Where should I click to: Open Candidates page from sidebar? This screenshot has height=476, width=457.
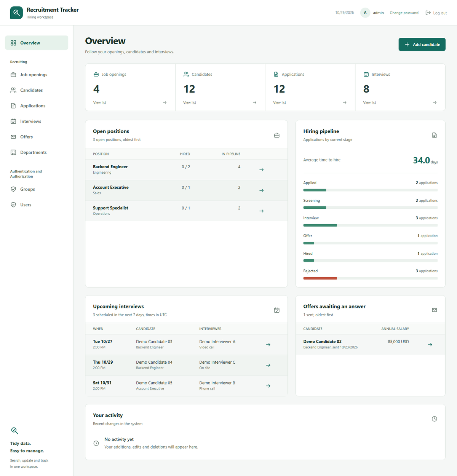pyautogui.click(x=37, y=90)
